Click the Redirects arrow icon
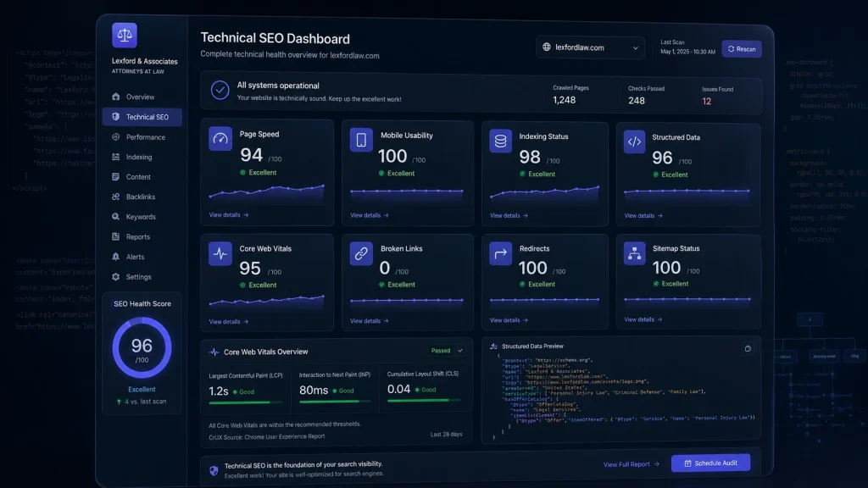 click(500, 254)
